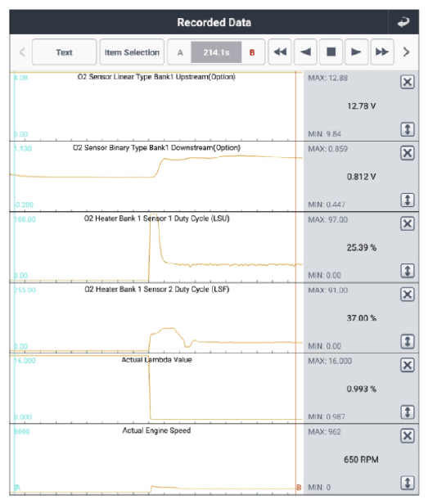Viewport: 428px width, 504px height.
Task: Go to previous toolbar page arrow
Action: tap(22, 52)
